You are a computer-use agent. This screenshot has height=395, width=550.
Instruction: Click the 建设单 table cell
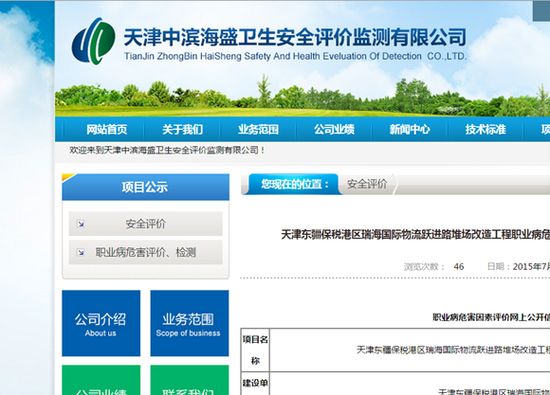pyautogui.click(x=255, y=383)
